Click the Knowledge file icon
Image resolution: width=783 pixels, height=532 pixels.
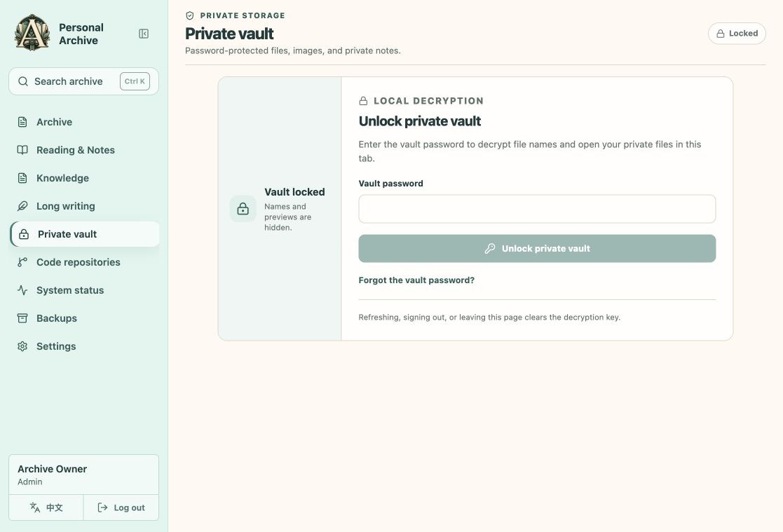coord(22,178)
